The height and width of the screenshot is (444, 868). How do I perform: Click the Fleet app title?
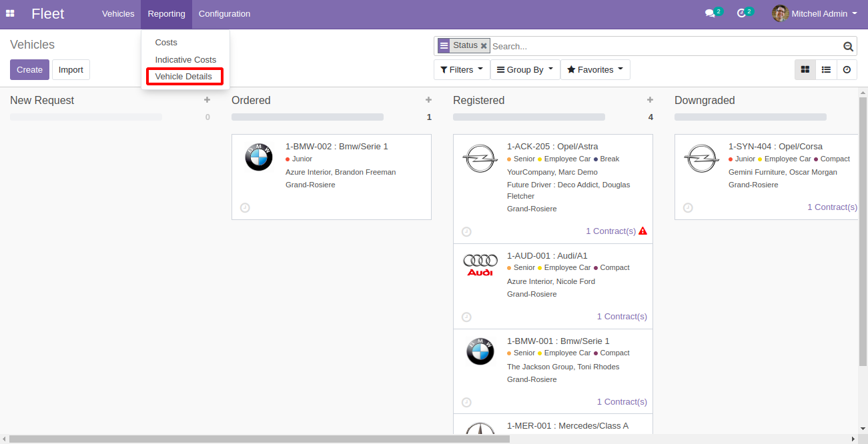click(x=48, y=13)
